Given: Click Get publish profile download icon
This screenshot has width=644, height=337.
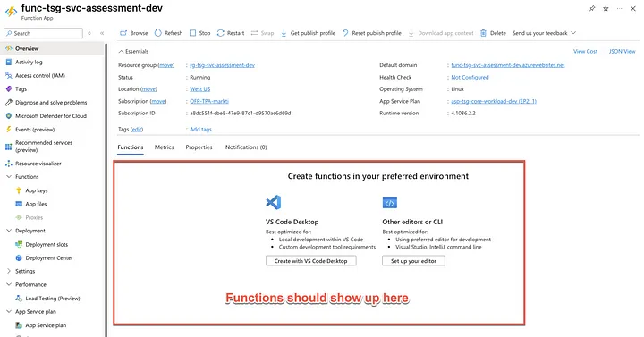Looking at the screenshot, I should (x=284, y=33).
